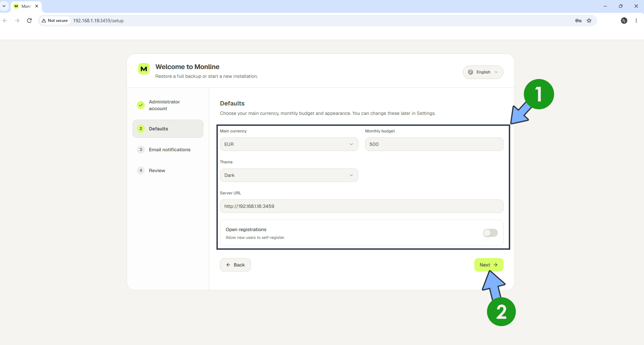Click the Next button
644x345 pixels.
tap(489, 265)
